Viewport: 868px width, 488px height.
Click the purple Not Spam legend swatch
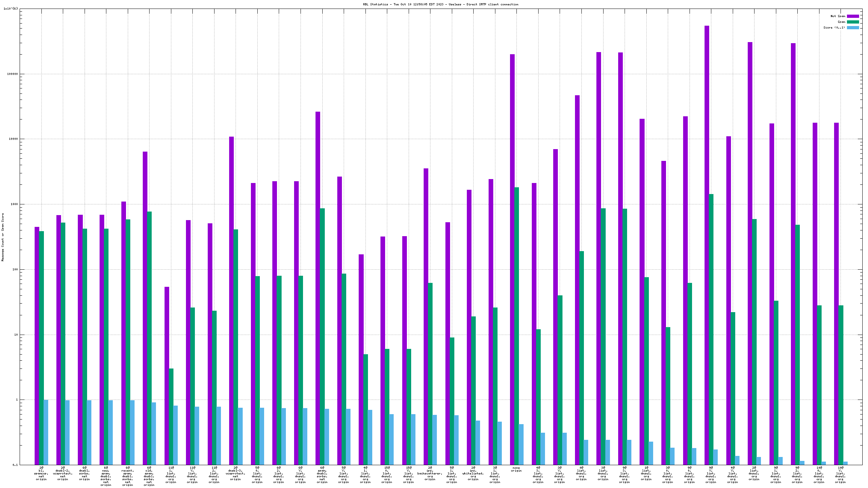(853, 16)
